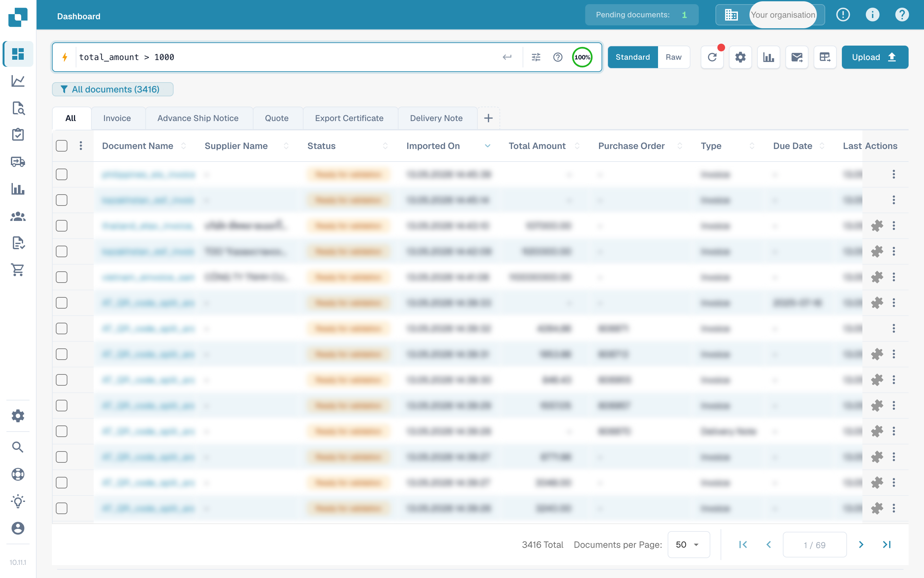924x578 pixels.
Task: Open the header bulk actions kebab menu
Action: [x=81, y=146]
